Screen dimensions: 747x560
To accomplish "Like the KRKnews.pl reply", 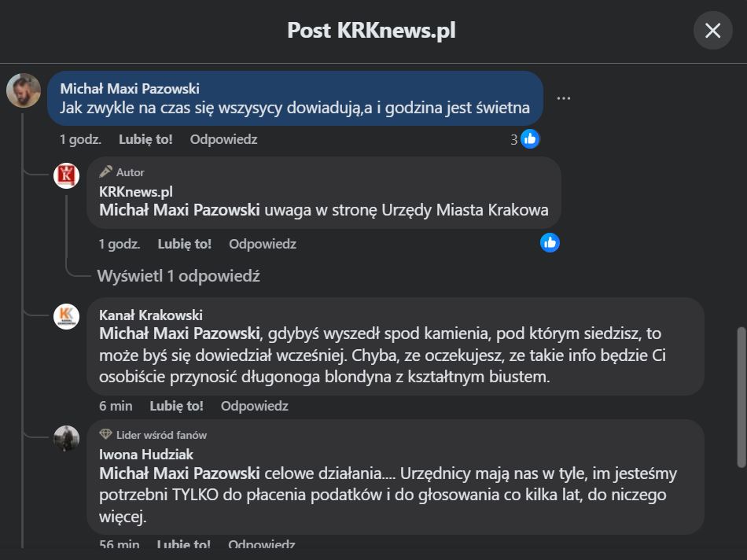I will pyautogui.click(x=184, y=244).
